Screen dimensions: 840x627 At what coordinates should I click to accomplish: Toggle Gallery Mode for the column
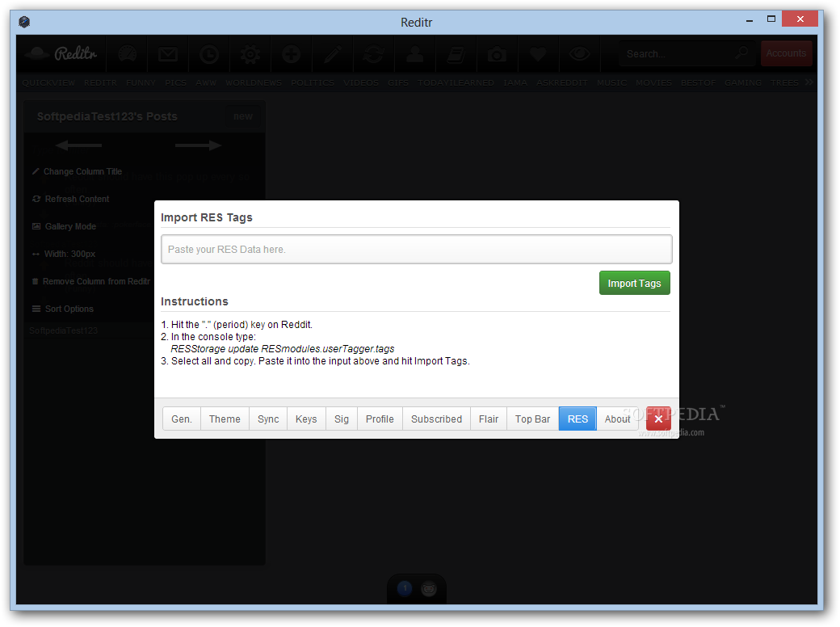[65, 226]
